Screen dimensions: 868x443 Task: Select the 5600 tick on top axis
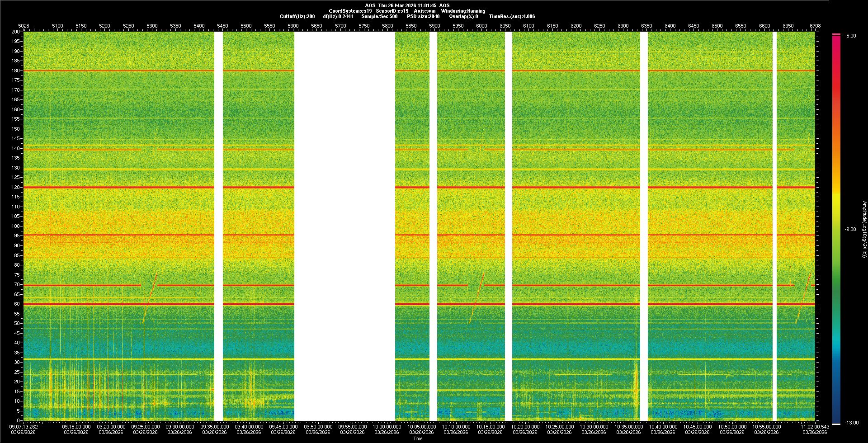click(x=293, y=26)
